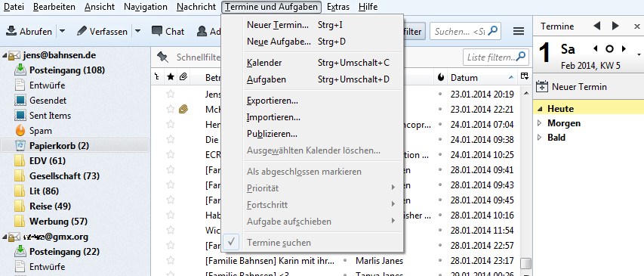Click the Schnellfilter pin icon
Screen dimensions: 644x276
pos(163,57)
